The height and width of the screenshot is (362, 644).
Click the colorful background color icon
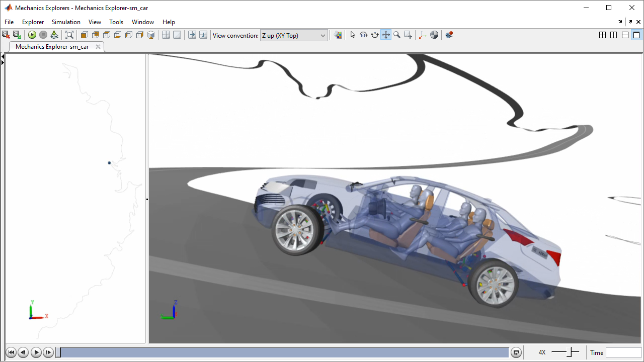pos(338,35)
